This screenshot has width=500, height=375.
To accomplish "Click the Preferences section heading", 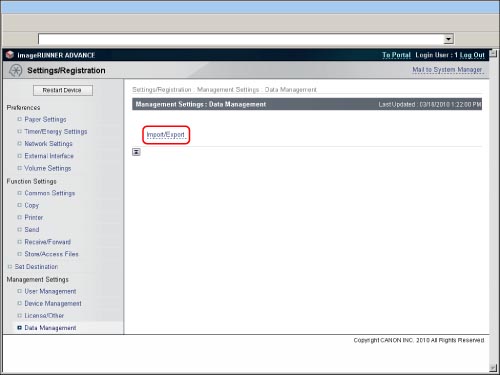I will coord(23,107).
